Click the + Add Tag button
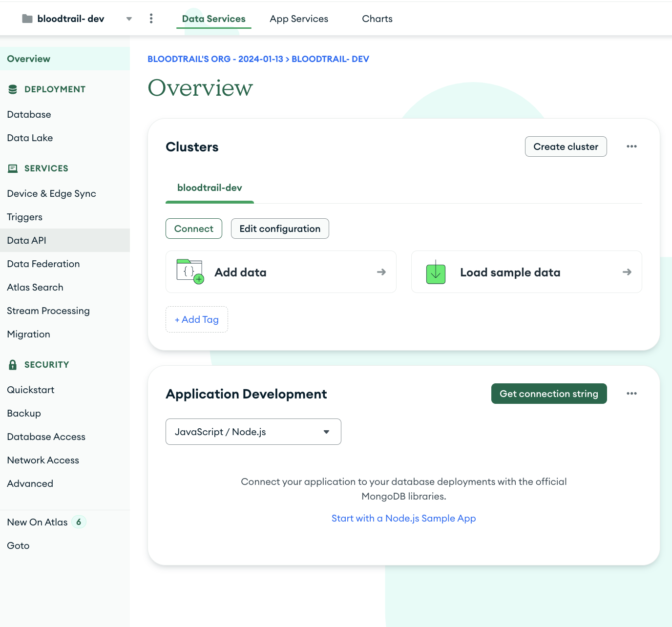 (x=197, y=319)
